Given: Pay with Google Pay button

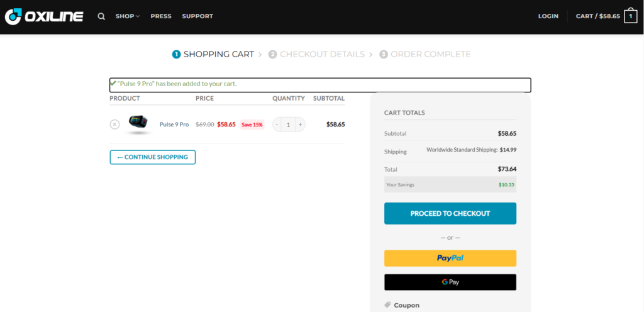Looking at the screenshot, I should pos(450,282).
